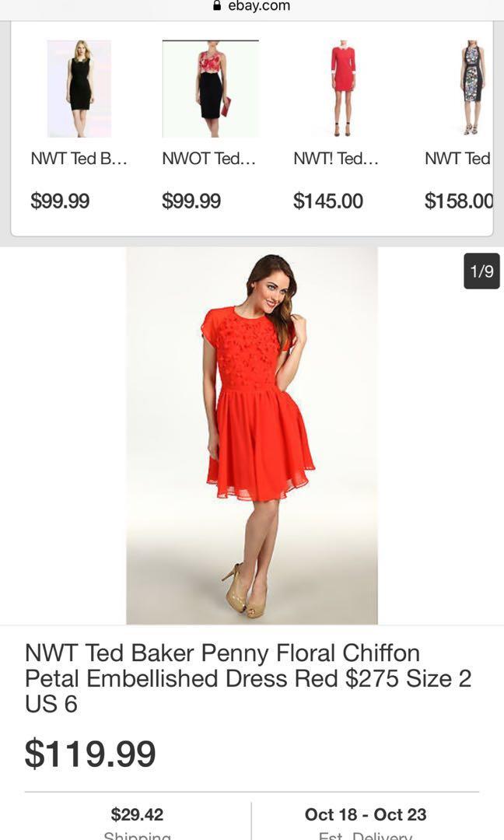The image size is (504, 840).
Task: Select the NWT! Ted… listing title
Action: [x=336, y=159]
